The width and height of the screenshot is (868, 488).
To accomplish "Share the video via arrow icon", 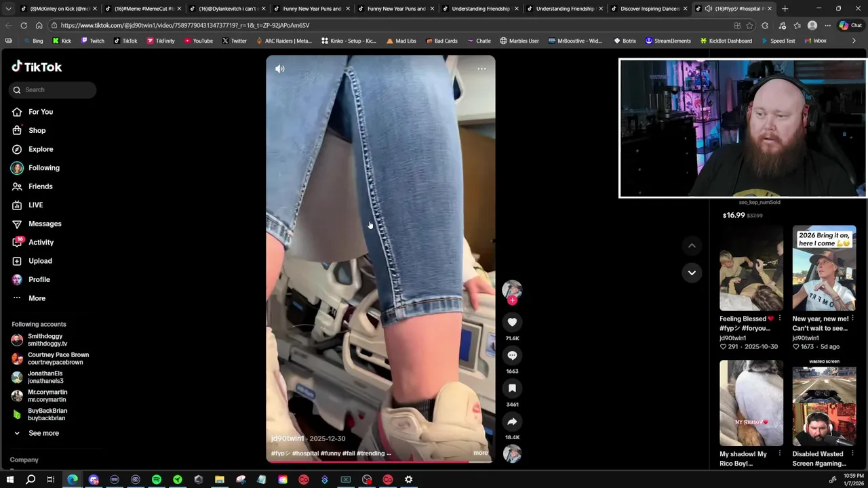I will pos(512,422).
